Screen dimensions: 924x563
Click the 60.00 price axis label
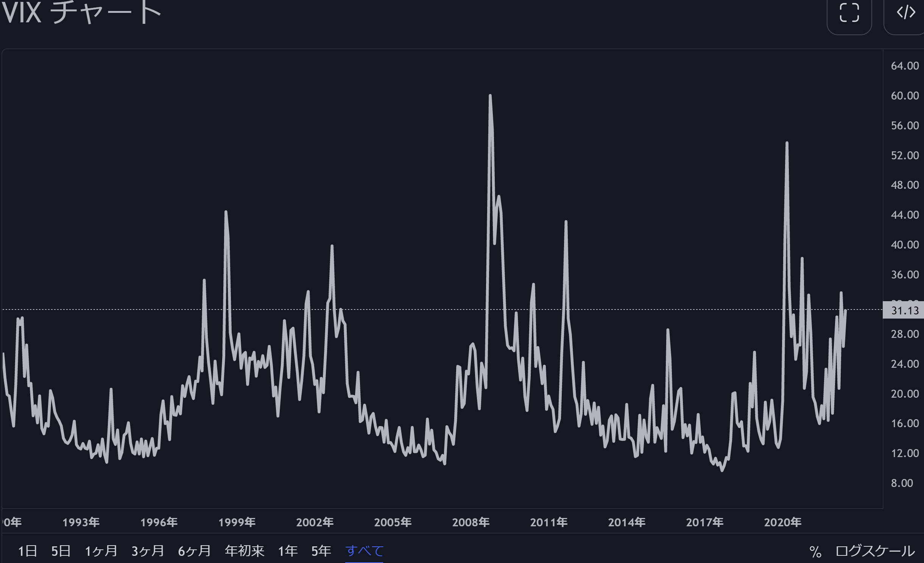[904, 96]
